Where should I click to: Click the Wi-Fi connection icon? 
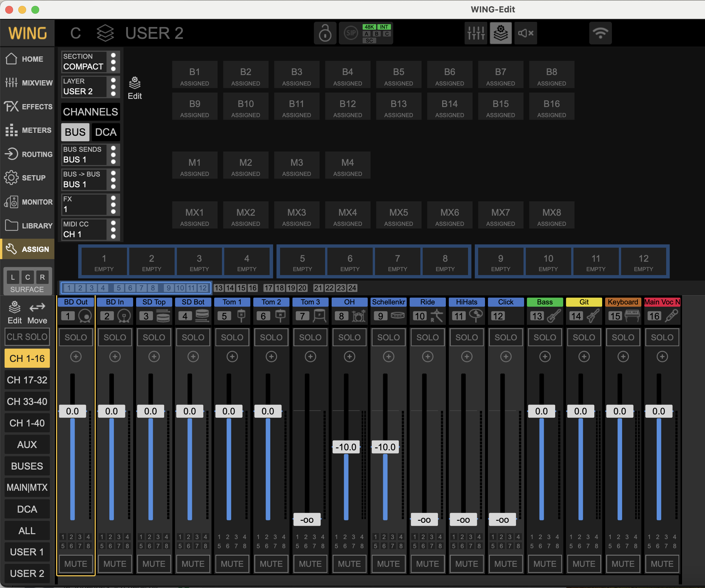600,33
